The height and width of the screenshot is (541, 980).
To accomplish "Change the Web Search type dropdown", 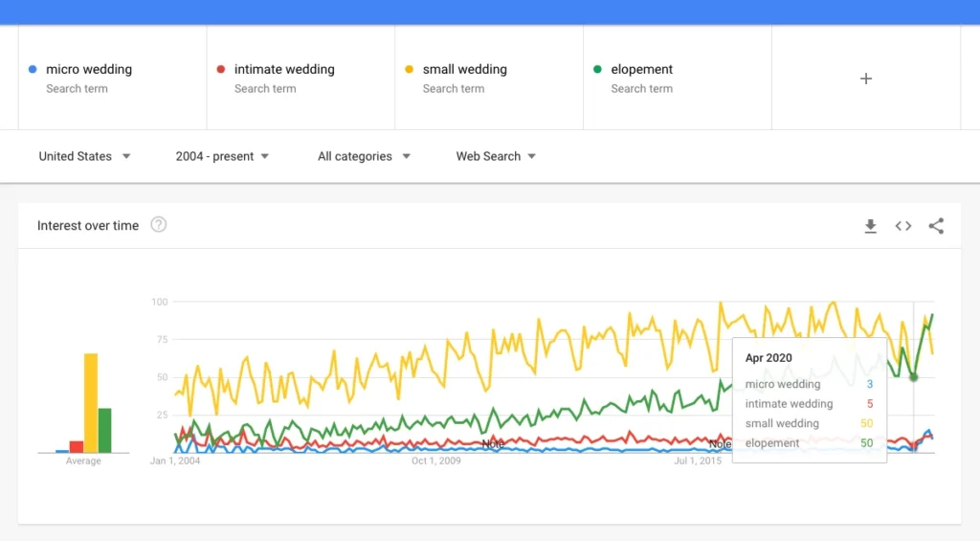I will [496, 156].
